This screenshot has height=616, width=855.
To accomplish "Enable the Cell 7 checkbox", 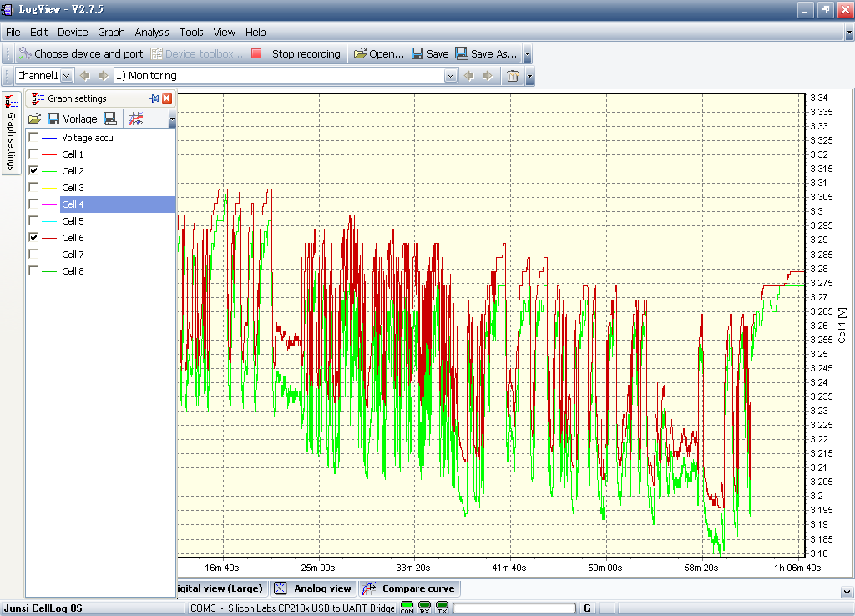I will click(33, 254).
